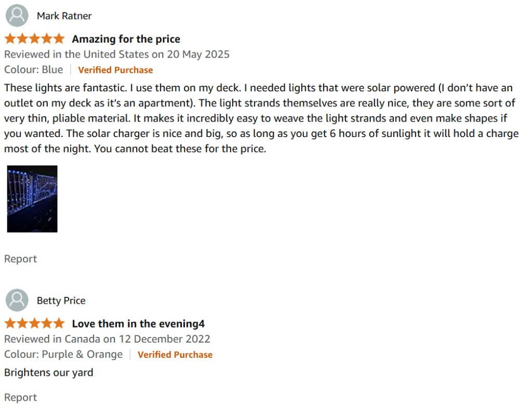Click the review text 'Brightens our yard'
Image resolution: width=532 pixels, height=407 pixels.
tap(48, 372)
